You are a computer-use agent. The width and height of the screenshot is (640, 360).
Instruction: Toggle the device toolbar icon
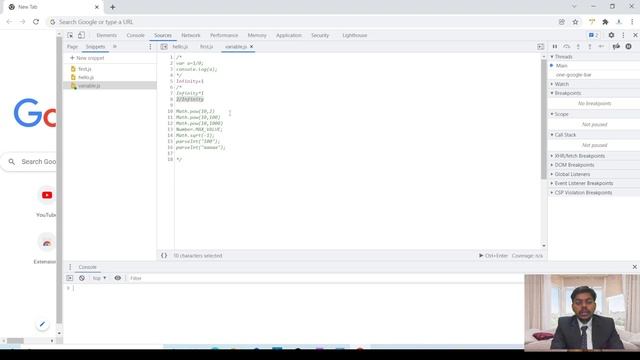pos(81,36)
